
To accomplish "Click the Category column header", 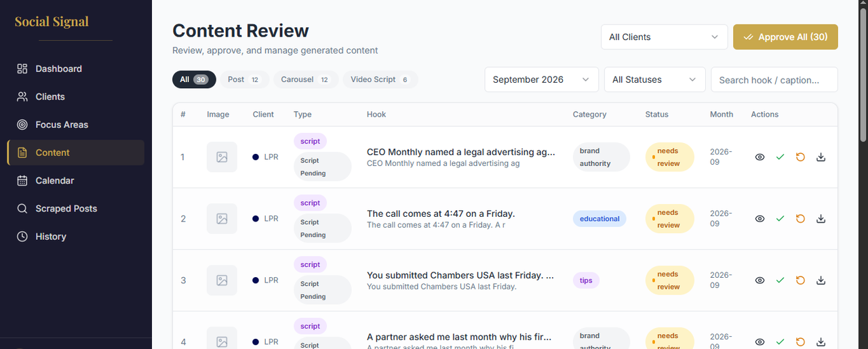I will [x=589, y=115].
